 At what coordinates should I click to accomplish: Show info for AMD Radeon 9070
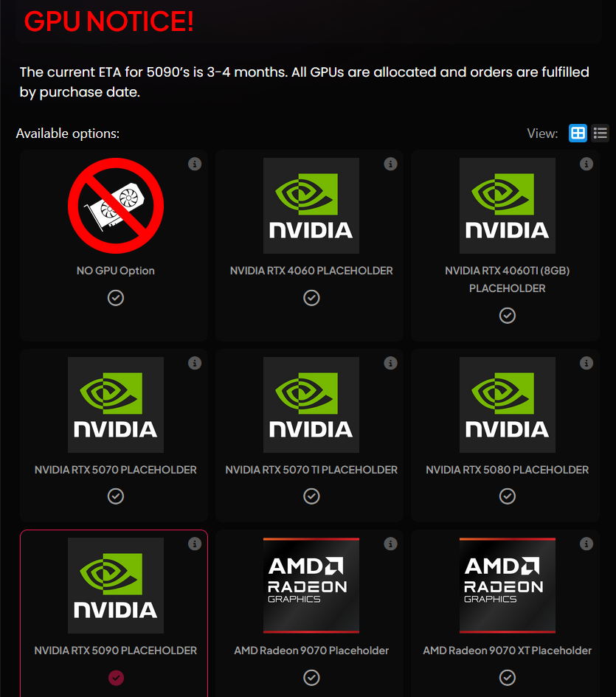pyautogui.click(x=390, y=544)
